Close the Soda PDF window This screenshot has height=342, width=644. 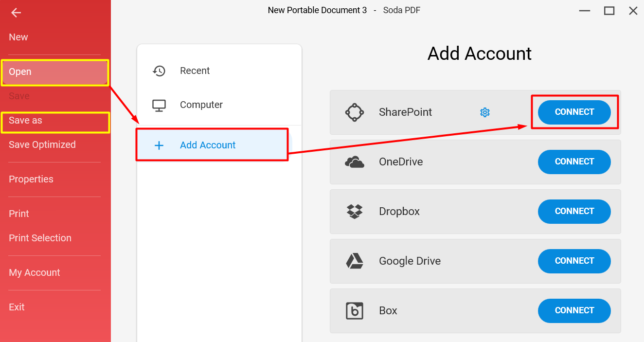(x=633, y=10)
